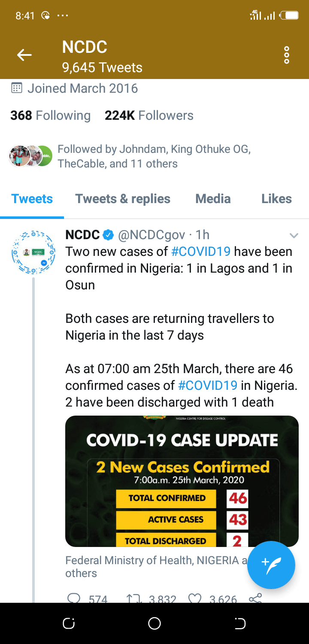Open the three-dot overflow menu
Screen dimensions: 309x644
[x=287, y=55]
